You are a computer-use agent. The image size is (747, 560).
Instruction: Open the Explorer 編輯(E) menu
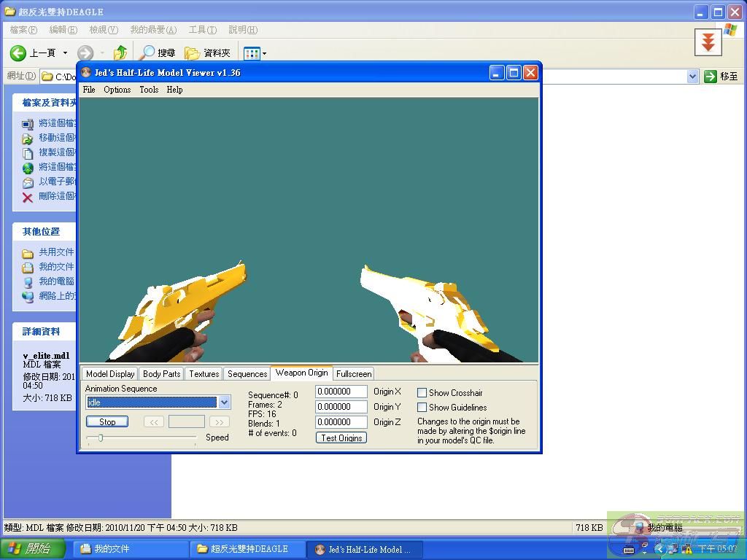tap(63, 30)
